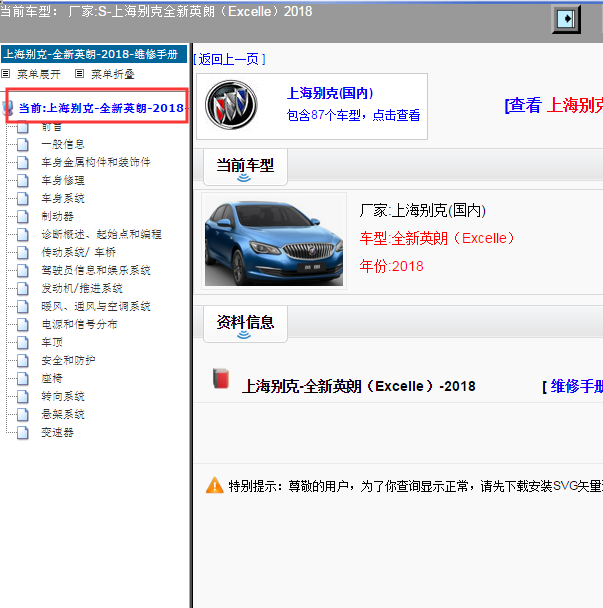Click the document icon next to 暖风、通风与空调系统

(23, 307)
